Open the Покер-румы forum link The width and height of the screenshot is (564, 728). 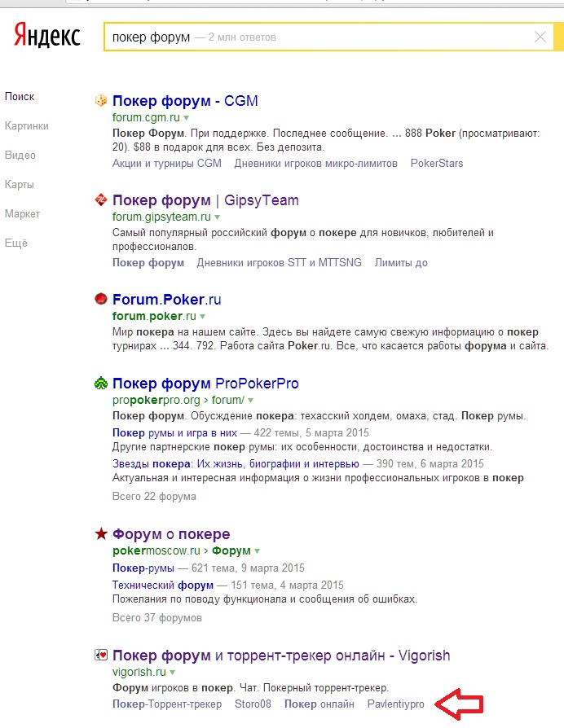pyautogui.click(x=143, y=568)
